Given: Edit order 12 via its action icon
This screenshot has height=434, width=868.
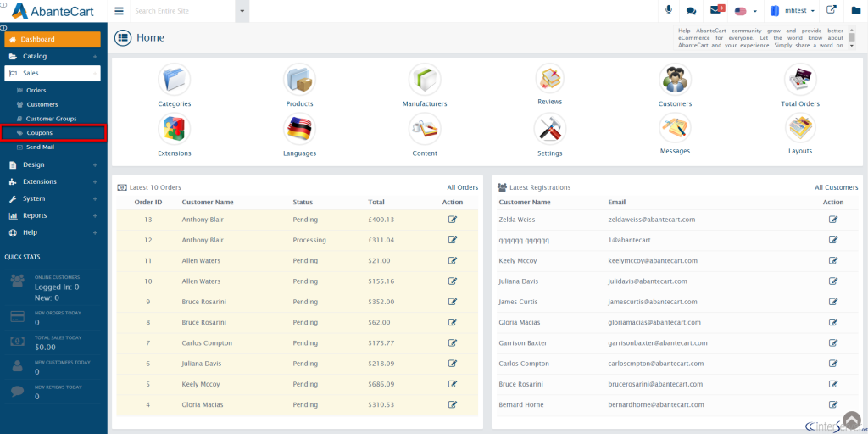Looking at the screenshot, I should tap(453, 240).
